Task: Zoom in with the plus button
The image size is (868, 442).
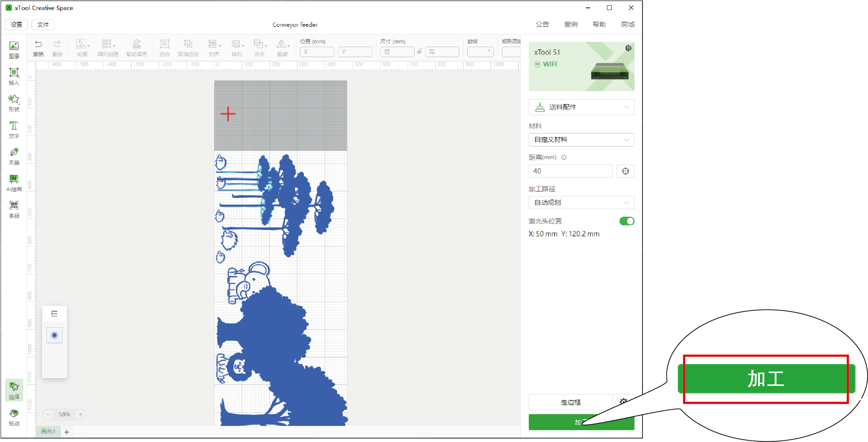Action: pos(81,414)
